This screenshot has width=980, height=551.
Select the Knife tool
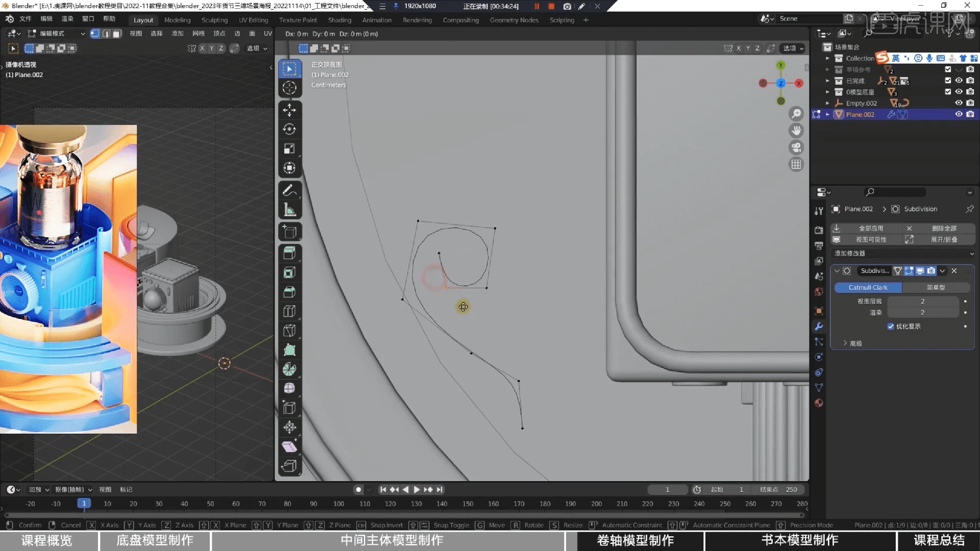click(289, 331)
